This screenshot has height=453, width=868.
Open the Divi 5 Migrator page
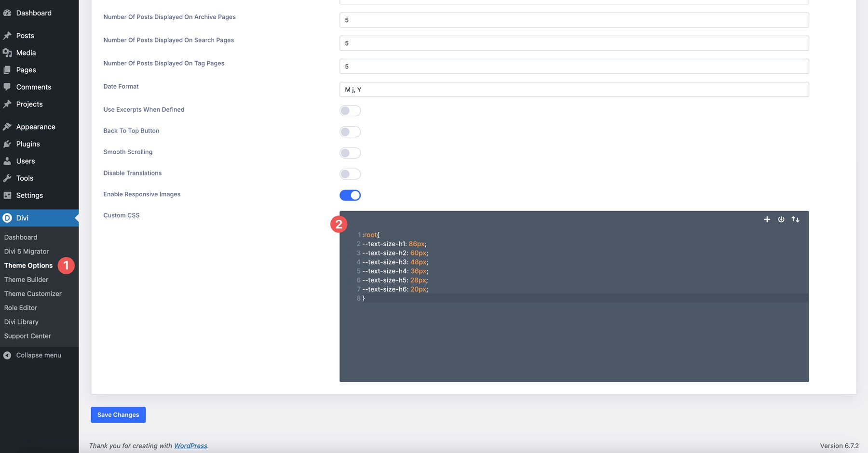tap(27, 251)
